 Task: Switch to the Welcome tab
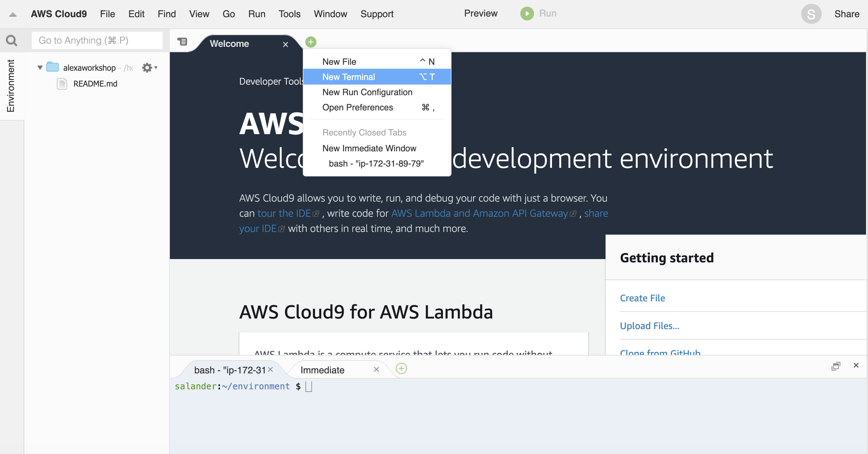pyautogui.click(x=246, y=44)
